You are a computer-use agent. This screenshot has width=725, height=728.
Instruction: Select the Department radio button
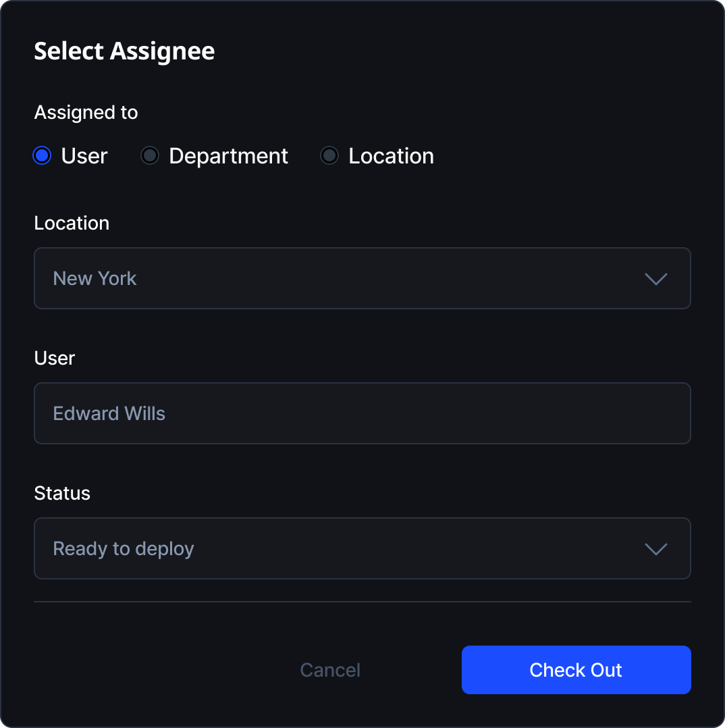click(149, 155)
